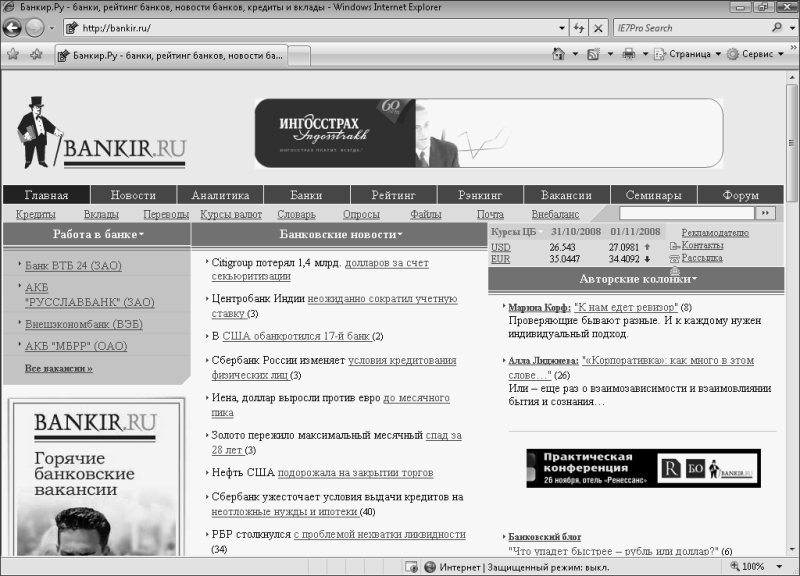
Task: Open the Рейтинг navigation tab
Action: coord(393,195)
